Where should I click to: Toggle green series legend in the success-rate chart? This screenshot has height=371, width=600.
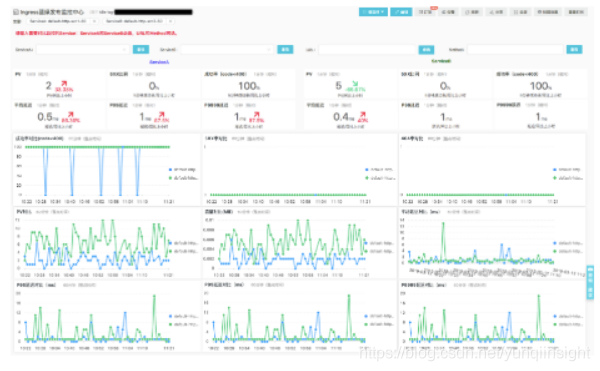183,178
